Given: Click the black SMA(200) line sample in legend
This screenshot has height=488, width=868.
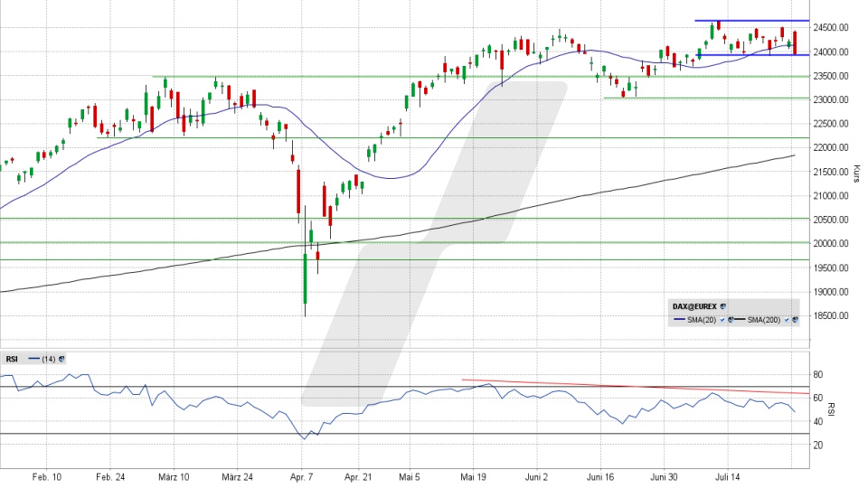Looking at the screenshot, I should [740, 320].
